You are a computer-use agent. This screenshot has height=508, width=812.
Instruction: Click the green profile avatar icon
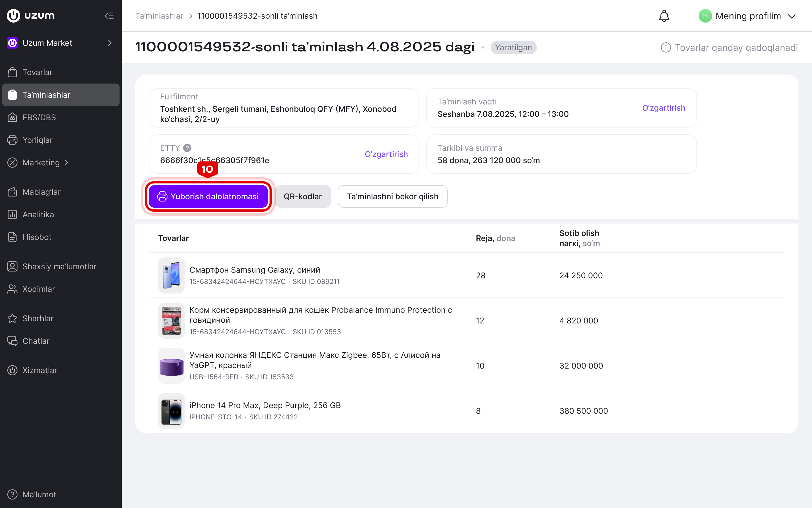[x=705, y=16]
